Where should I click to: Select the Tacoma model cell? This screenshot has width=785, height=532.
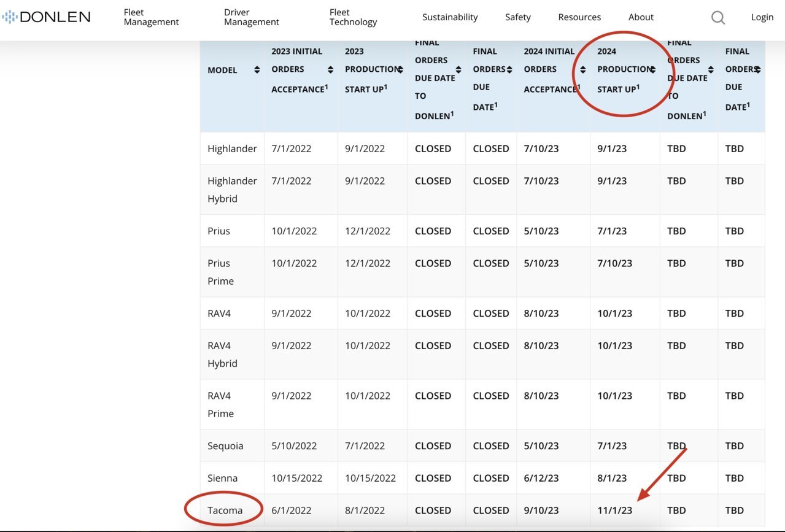[x=232, y=511]
